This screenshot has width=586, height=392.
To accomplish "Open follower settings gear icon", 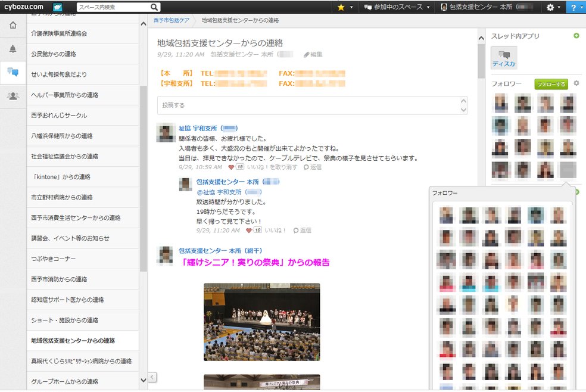I will click(576, 83).
